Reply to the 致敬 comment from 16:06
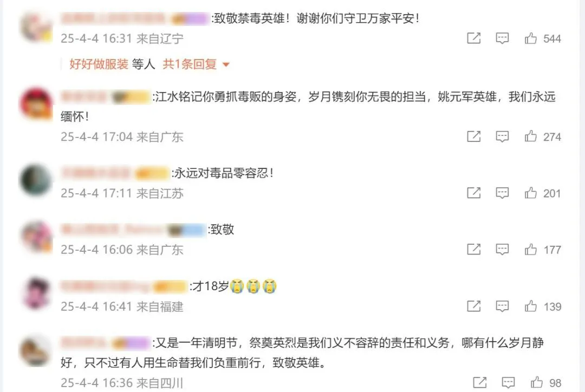The width and height of the screenshot is (585, 392). click(x=502, y=250)
